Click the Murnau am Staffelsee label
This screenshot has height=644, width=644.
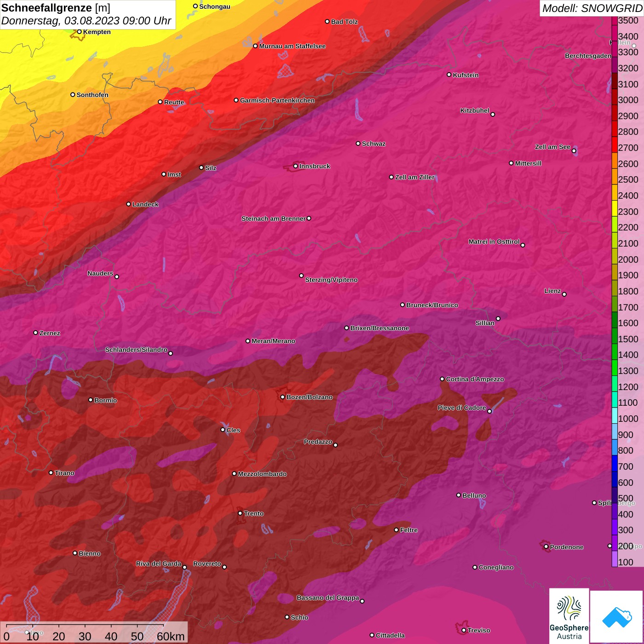click(293, 46)
